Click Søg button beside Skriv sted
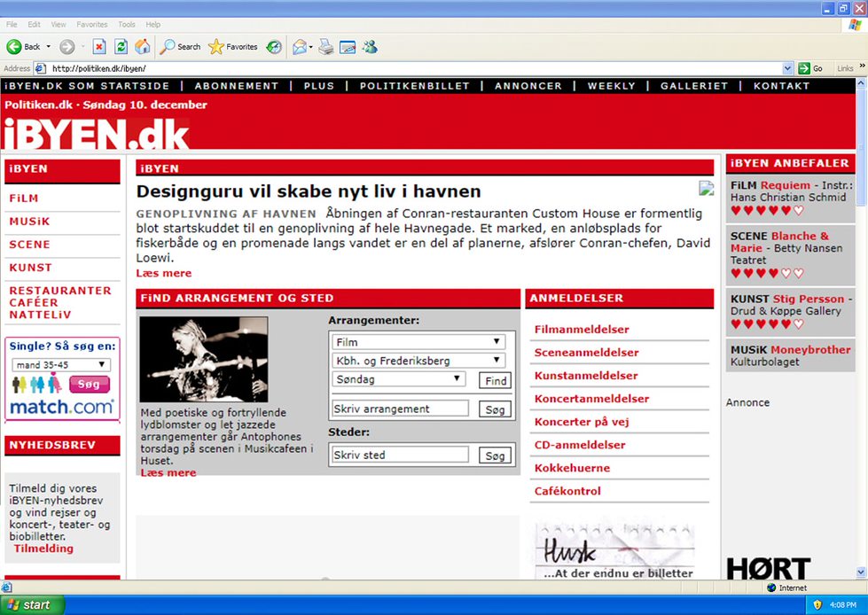Screen dimensions: 868x615 pos(495,455)
